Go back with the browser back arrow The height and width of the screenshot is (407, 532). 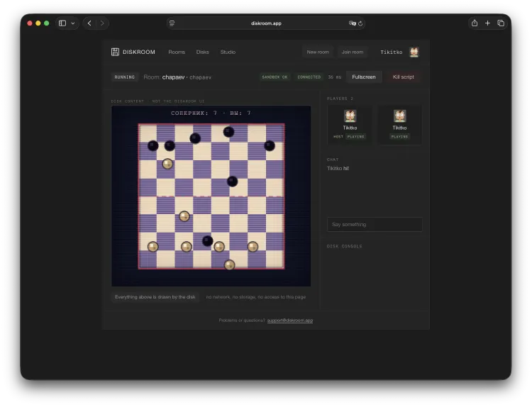click(x=89, y=23)
